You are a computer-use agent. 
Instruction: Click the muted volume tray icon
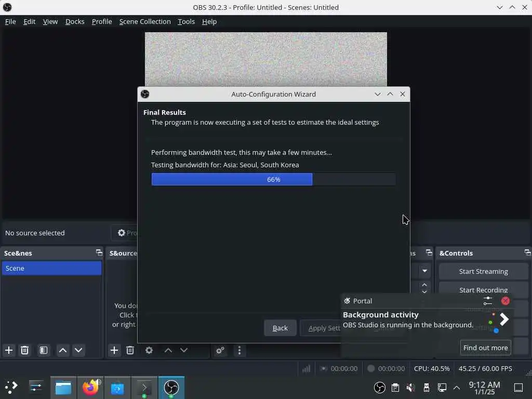click(x=410, y=388)
